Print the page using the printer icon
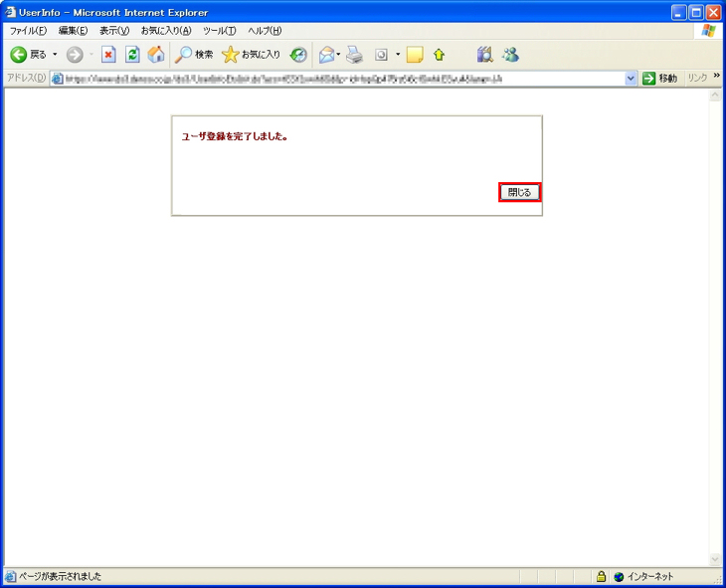 [x=355, y=55]
